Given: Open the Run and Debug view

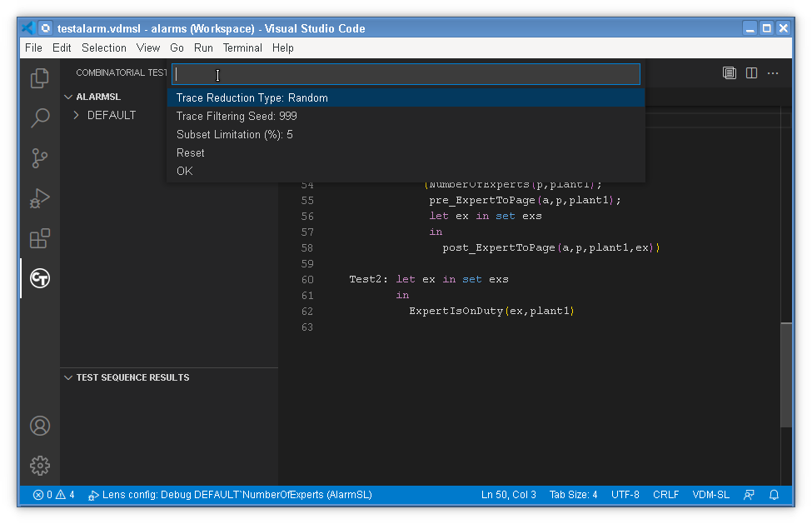Looking at the screenshot, I should point(39,198).
